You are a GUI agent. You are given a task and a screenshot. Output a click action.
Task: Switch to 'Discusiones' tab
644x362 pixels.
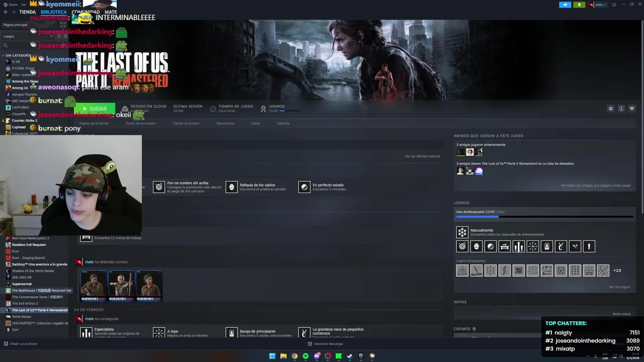click(x=225, y=123)
